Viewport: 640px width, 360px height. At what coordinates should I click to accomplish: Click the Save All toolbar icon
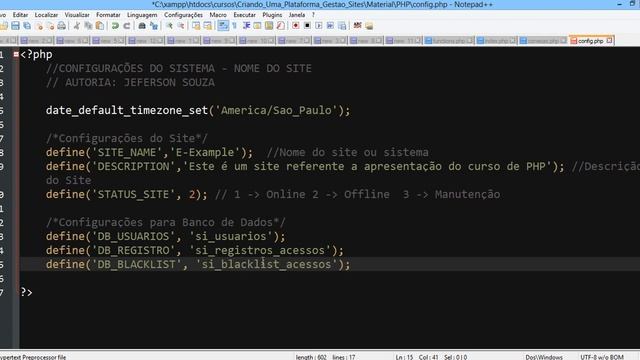tap(27, 26)
